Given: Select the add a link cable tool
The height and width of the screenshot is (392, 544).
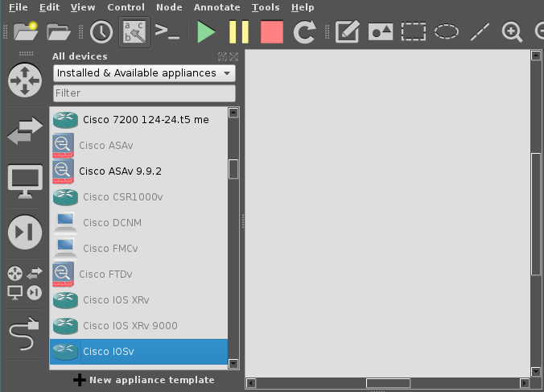Looking at the screenshot, I should 24,333.
